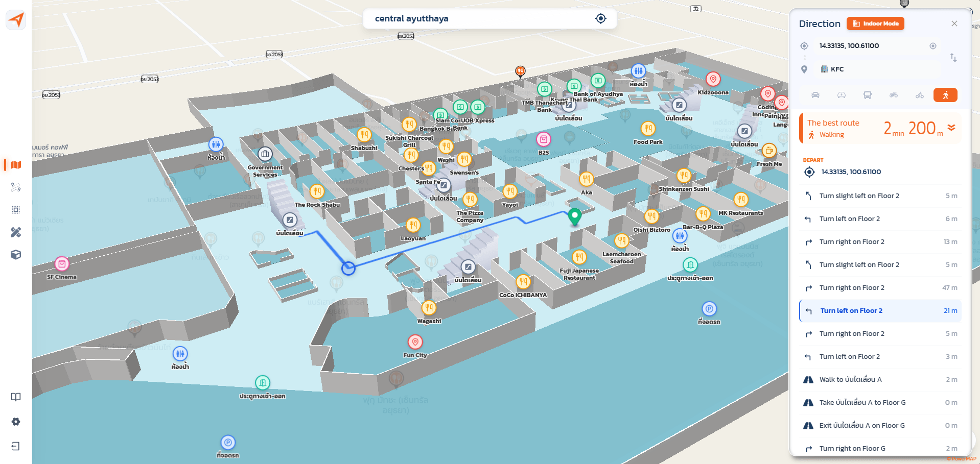Select the 'Take บันไดเลื่อน A to Floor G' step

tap(880, 403)
